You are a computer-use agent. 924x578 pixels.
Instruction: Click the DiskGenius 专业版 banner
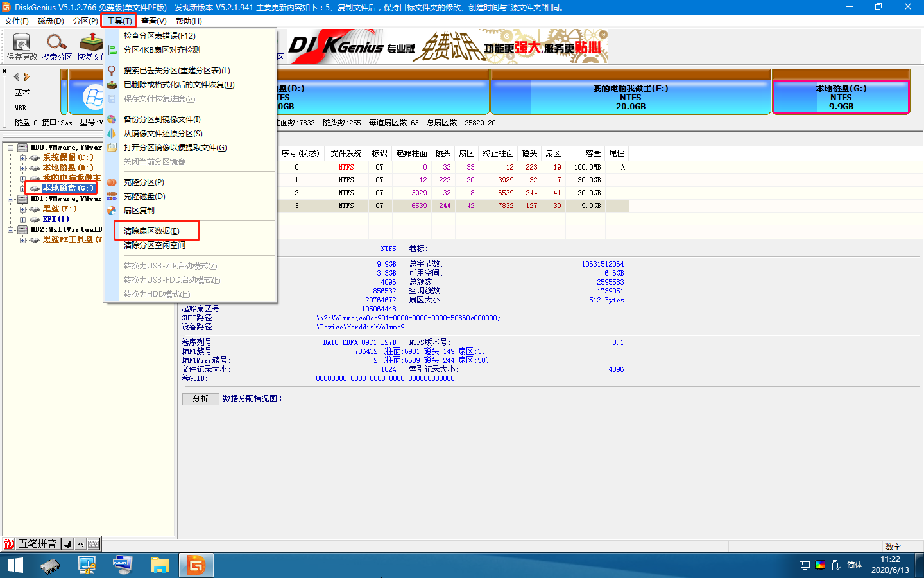pyautogui.click(x=447, y=46)
